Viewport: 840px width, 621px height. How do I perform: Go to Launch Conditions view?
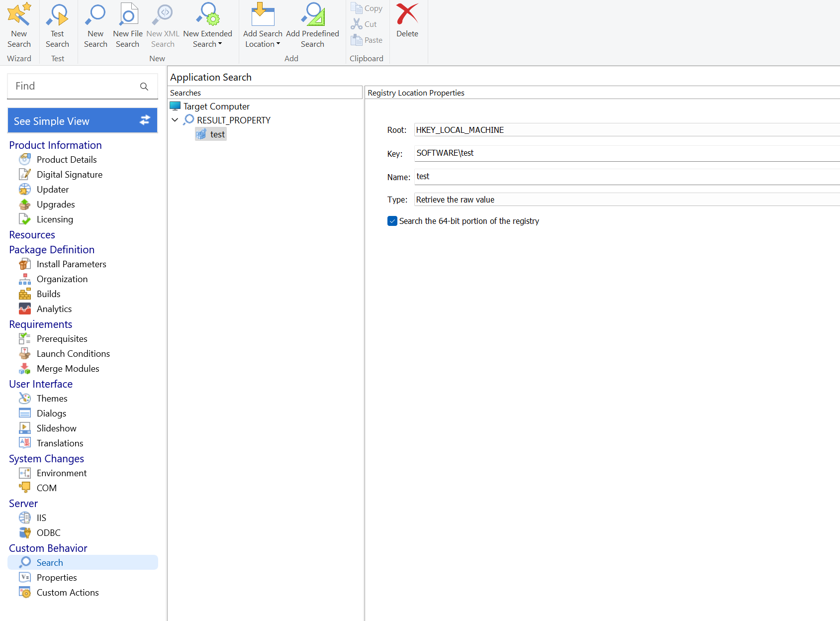(x=73, y=354)
